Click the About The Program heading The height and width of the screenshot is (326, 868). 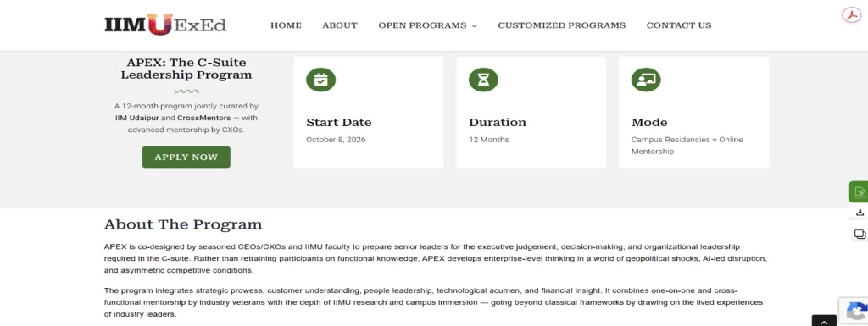click(x=183, y=224)
